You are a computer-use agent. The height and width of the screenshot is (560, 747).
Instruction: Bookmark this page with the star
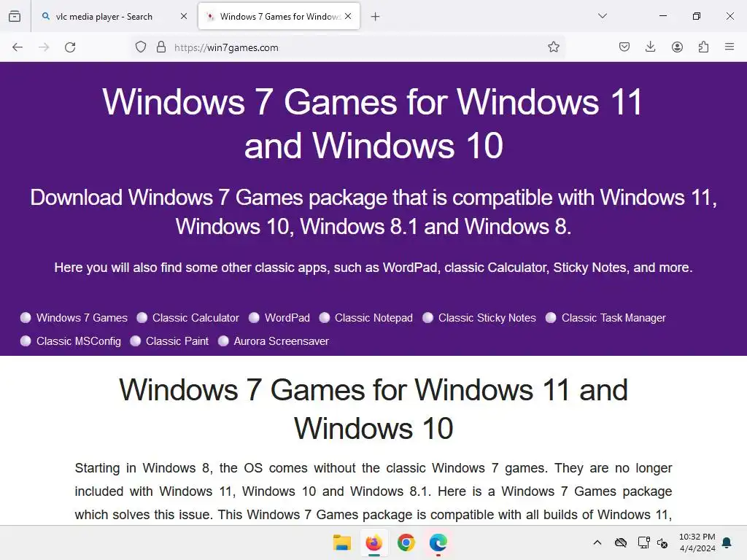coord(553,47)
